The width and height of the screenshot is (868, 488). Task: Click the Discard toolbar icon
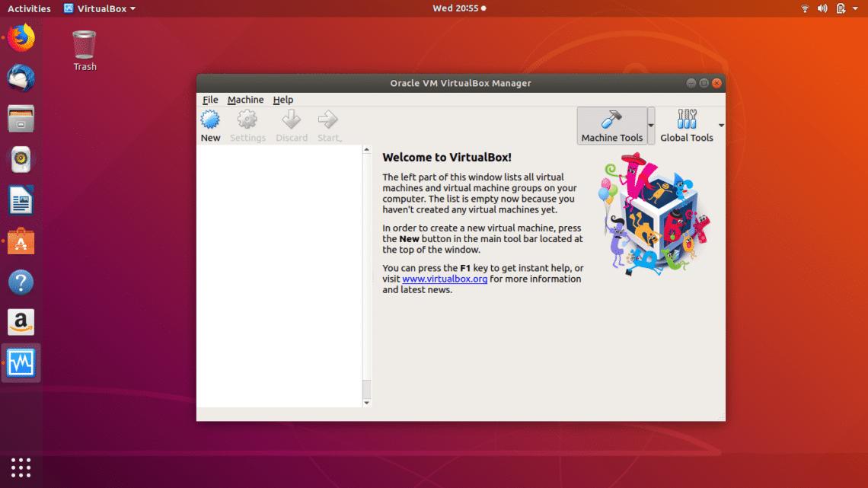click(x=290, y=124)
